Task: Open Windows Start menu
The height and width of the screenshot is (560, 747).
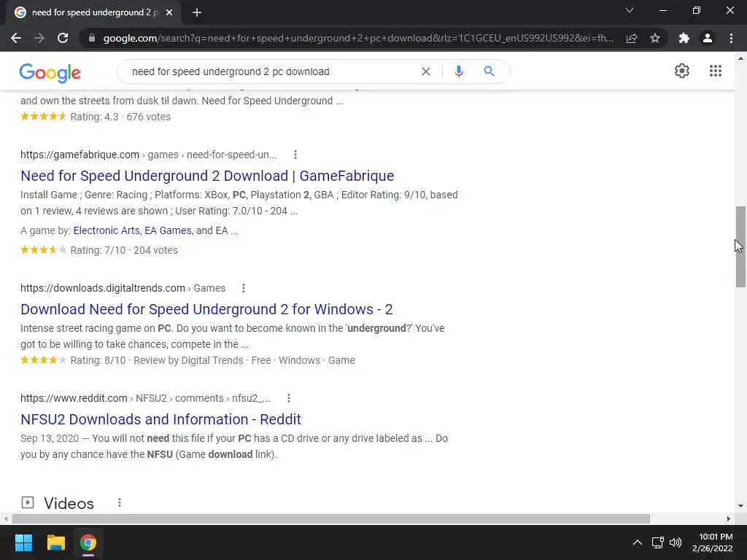Action: [23, 542]
